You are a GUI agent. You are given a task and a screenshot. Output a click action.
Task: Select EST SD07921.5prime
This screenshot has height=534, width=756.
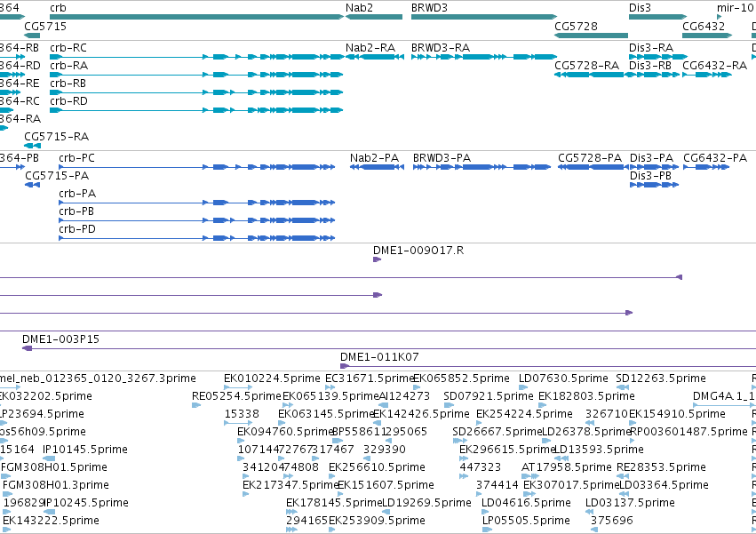tap(449, 405)
